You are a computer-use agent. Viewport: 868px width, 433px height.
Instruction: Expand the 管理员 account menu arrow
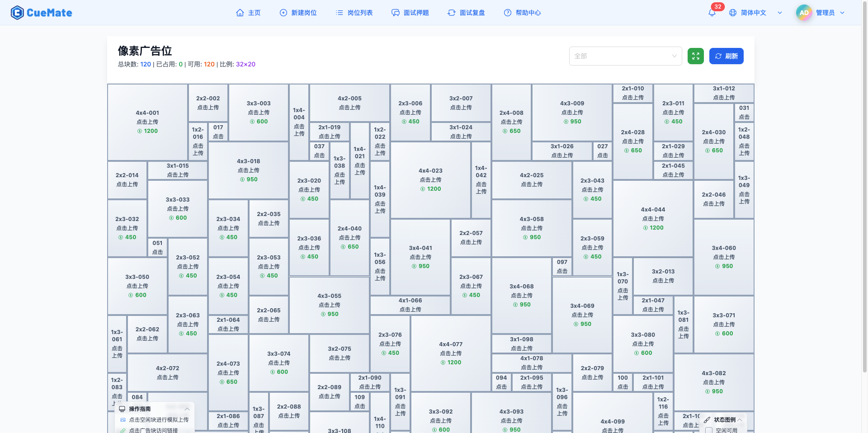click(842, 13)
